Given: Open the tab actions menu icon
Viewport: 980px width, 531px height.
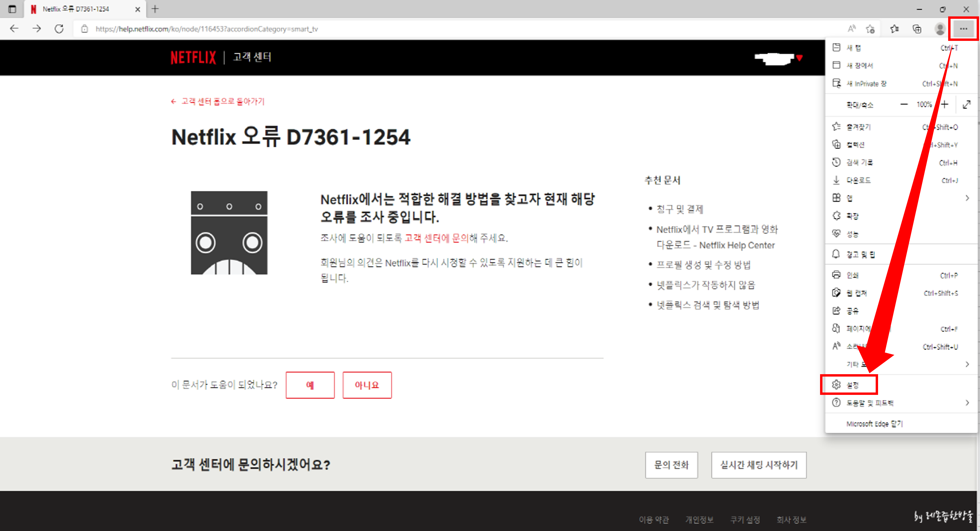Looking at the screenshot, I should [12, 9].
